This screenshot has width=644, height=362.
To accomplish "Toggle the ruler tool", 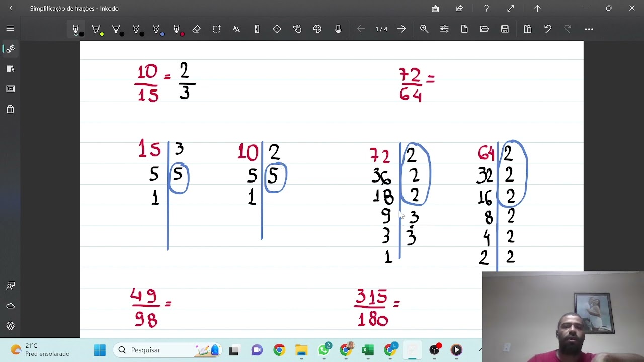I will click(x=257, y=29).
